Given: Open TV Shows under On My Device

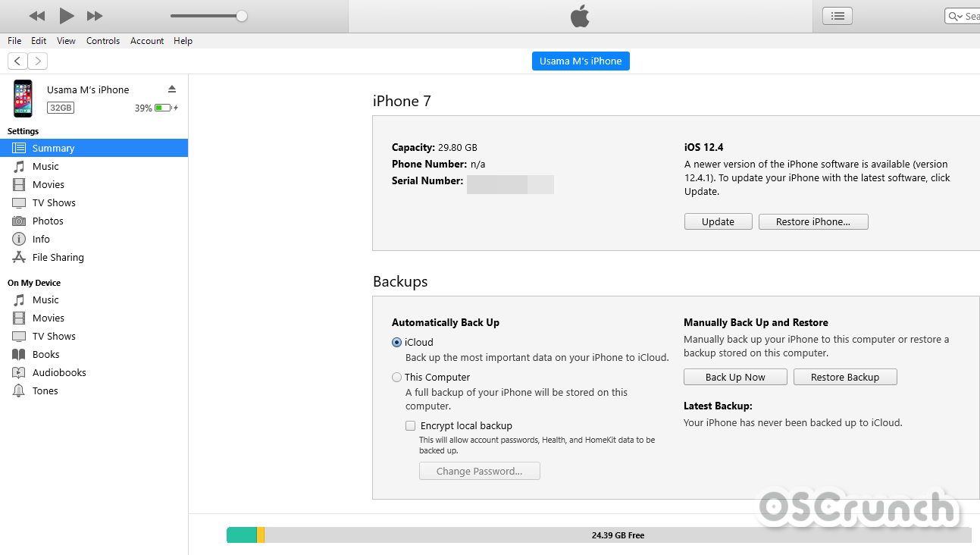Looking at the screenshot, I should tap(54, 336).
